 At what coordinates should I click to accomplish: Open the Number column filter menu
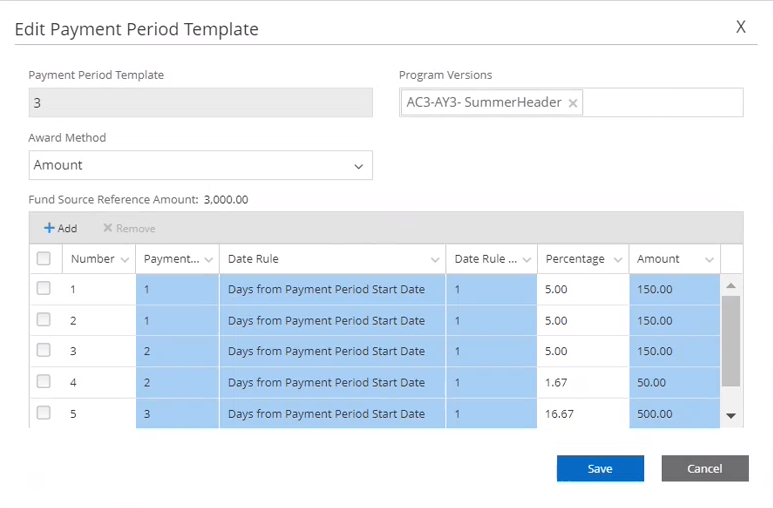click(125, 260)
